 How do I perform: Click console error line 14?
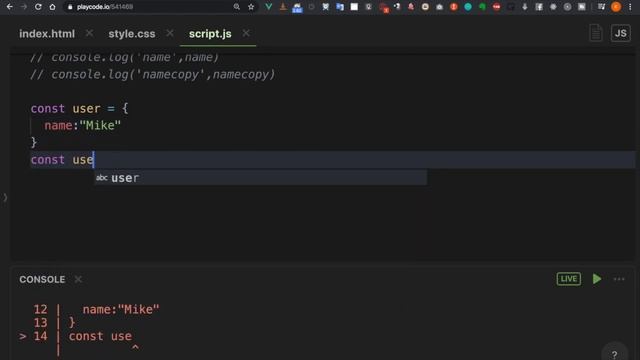pos(76,336)
